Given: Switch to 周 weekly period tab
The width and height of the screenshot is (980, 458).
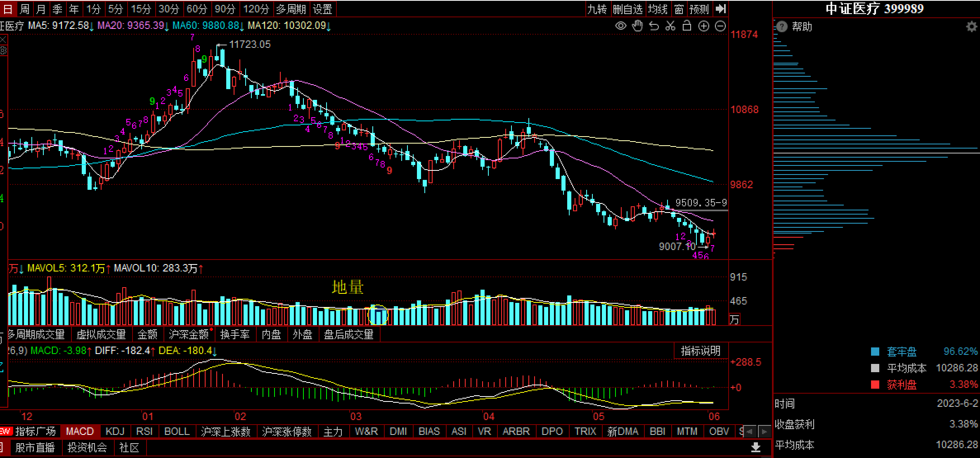Looking at the screenshot, I should pos(25,9).
